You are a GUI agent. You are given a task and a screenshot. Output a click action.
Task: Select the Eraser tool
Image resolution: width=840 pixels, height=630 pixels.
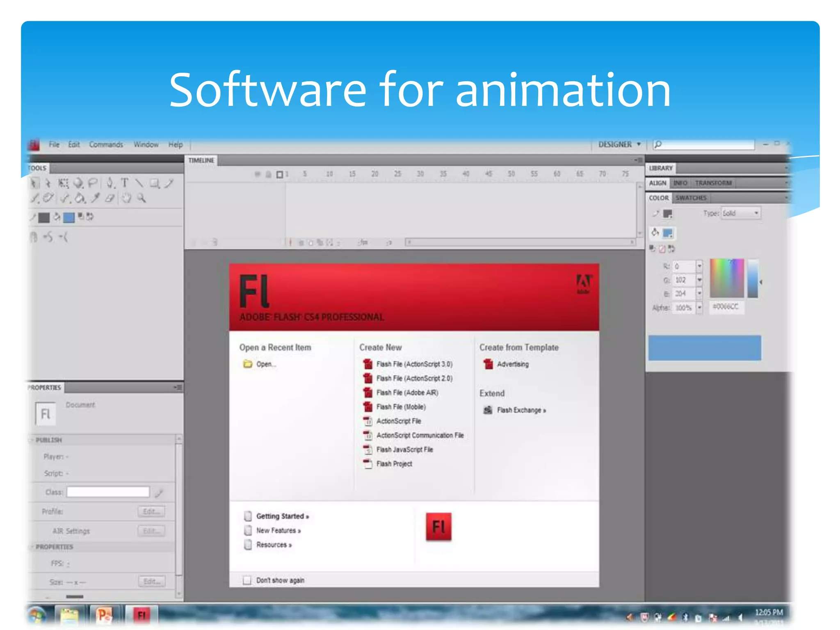coord(110,199)
